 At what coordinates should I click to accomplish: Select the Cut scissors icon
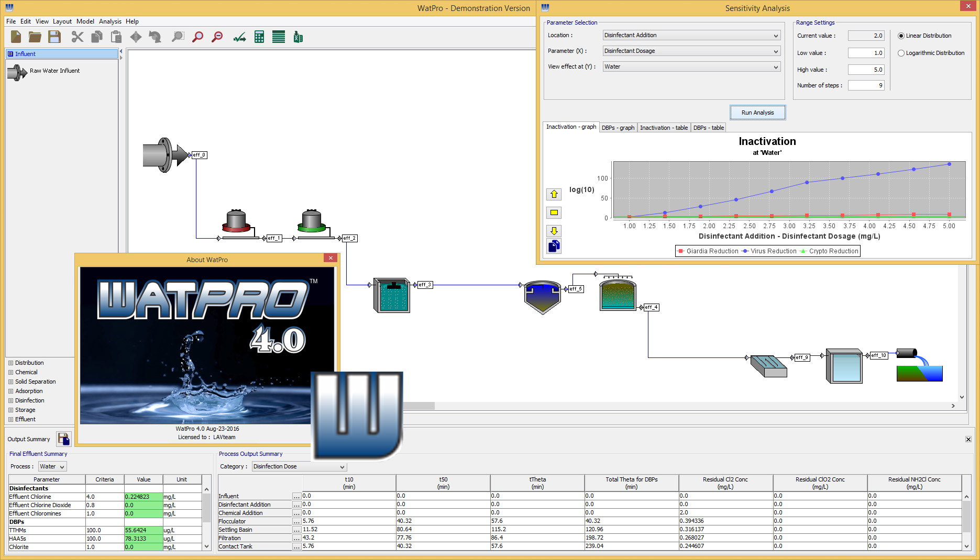point(78,37)
